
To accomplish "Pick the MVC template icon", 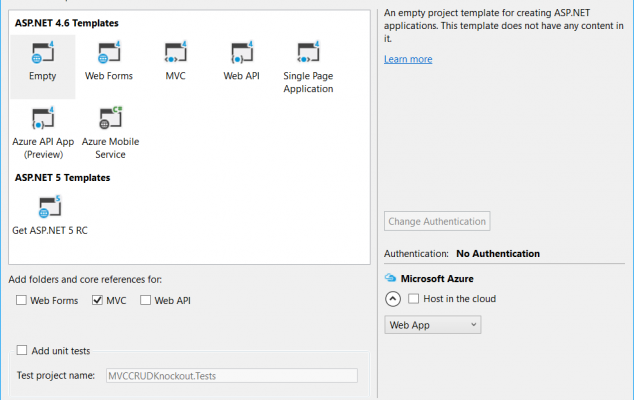I will (x=175, y=53).
